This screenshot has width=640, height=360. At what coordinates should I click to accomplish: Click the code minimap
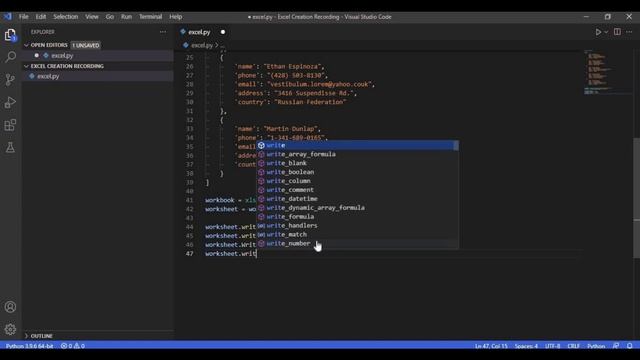coord(607,72)
